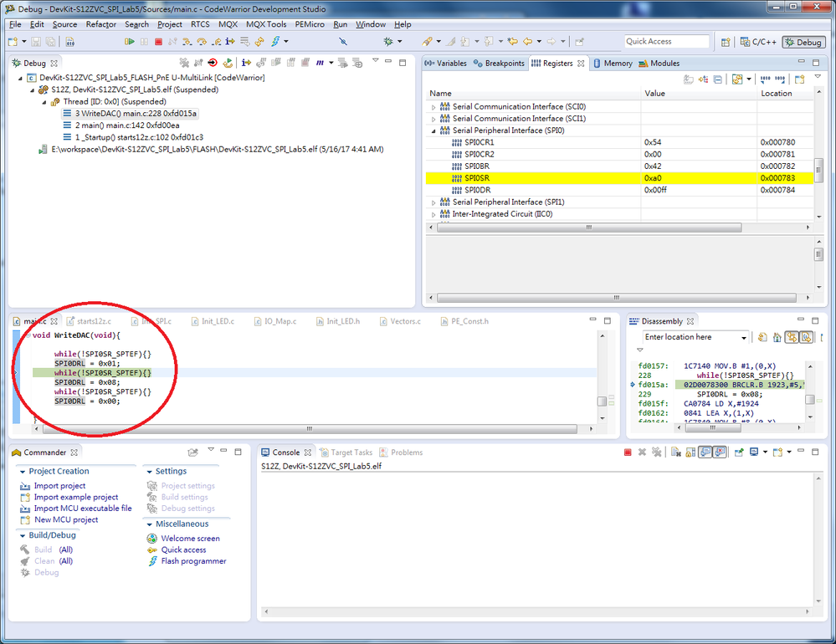Open the Init_LED.c editor tab

click(213, 321)
